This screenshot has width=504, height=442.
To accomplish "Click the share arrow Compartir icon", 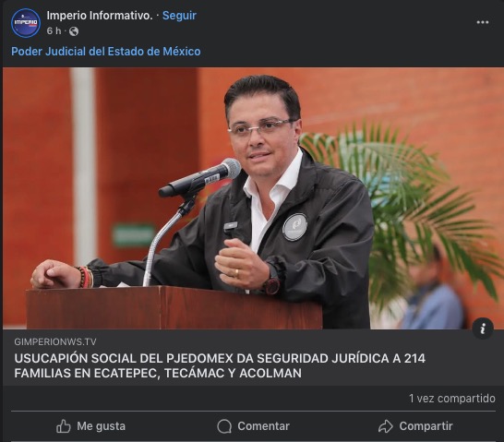I will click(x=386, y=426).
